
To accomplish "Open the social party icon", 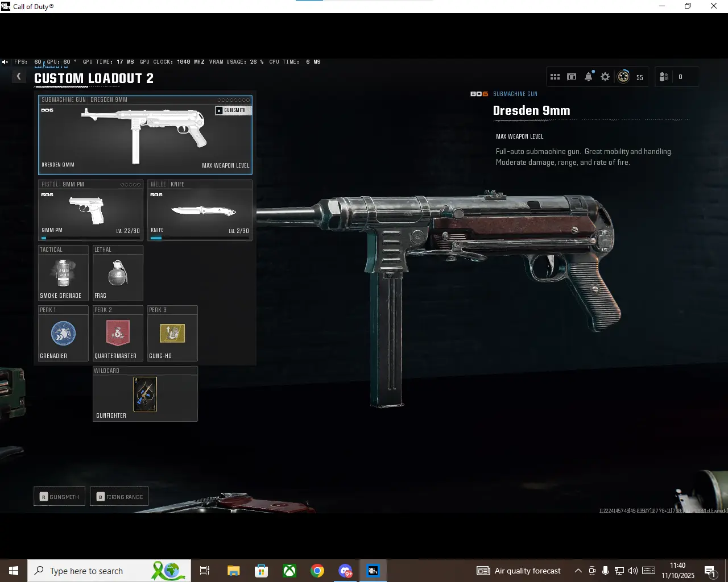I will (x=664, y=77).
